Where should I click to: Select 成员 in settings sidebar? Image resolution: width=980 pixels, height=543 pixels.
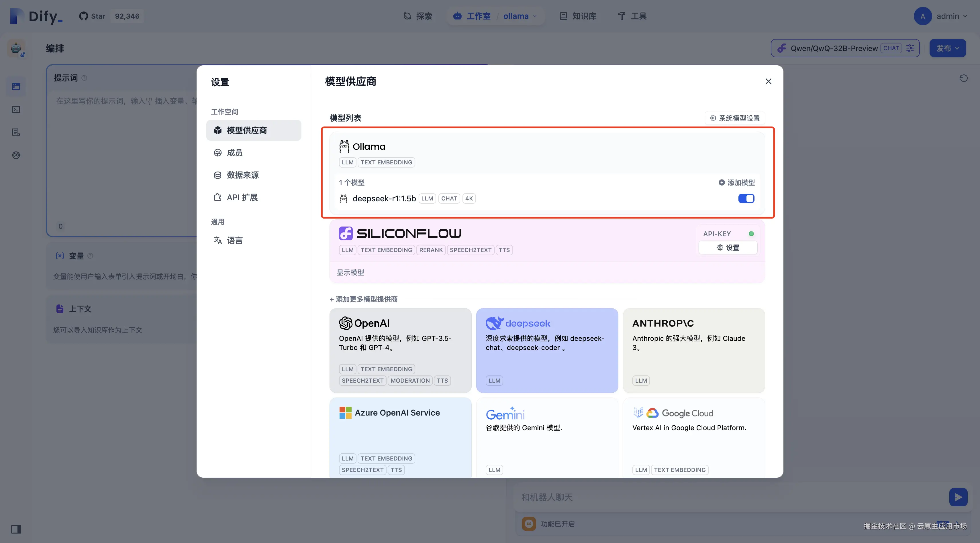pyautogui.click(x=234, y=153)
